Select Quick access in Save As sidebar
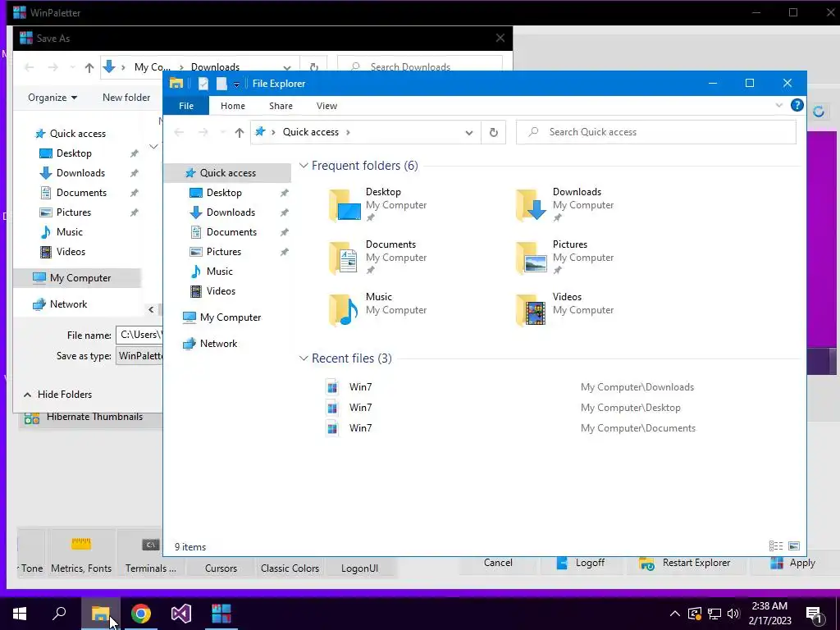This screenshot has height=630, width=840. pos(77,134)
